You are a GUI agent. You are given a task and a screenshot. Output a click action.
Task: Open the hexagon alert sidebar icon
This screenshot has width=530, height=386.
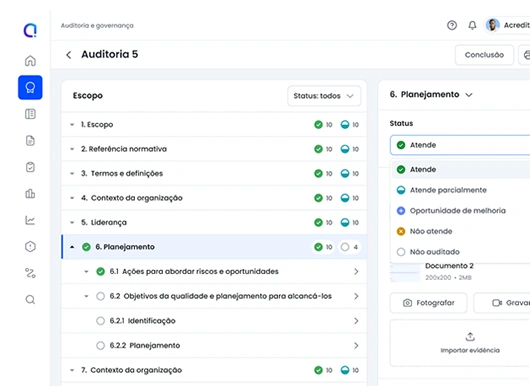coord(30,246)
